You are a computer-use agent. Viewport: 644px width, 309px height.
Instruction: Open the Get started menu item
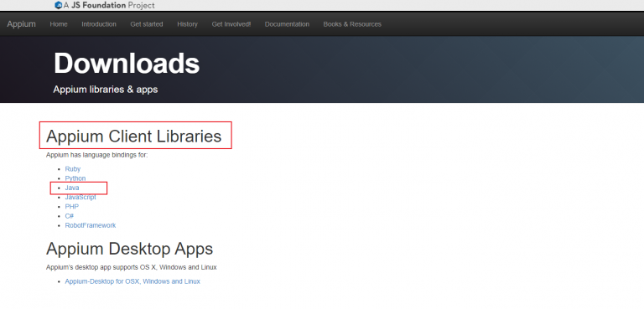(x=147, y=24)
